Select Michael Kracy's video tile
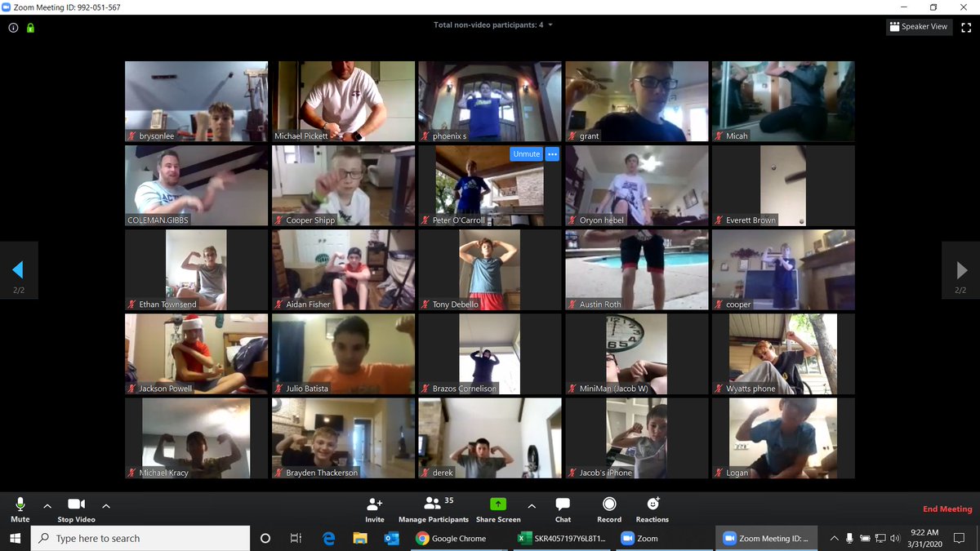 click(196, 438)
